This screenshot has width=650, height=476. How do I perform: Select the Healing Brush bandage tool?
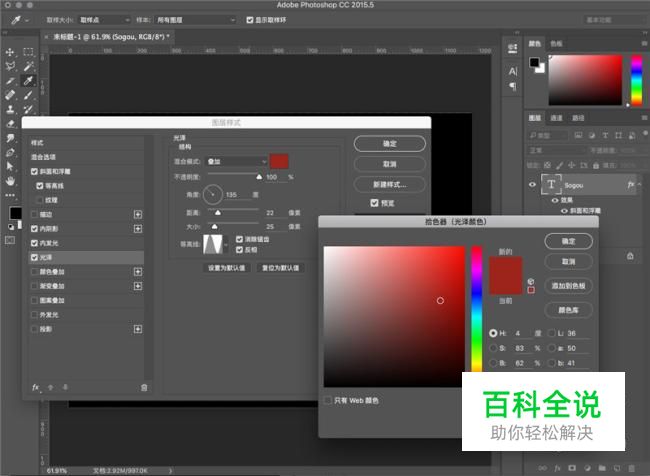10,95
